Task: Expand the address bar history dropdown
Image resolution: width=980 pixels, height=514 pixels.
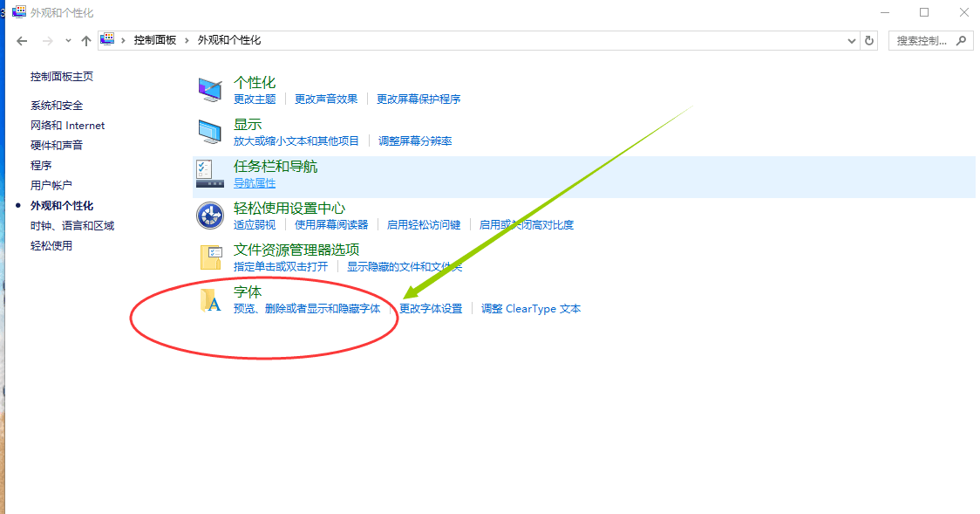Action: tap(851, 41)
